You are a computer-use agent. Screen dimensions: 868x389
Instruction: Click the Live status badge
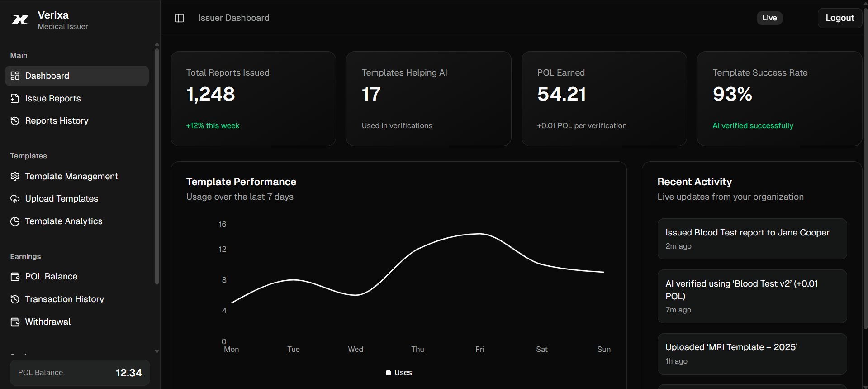(769, 18)
